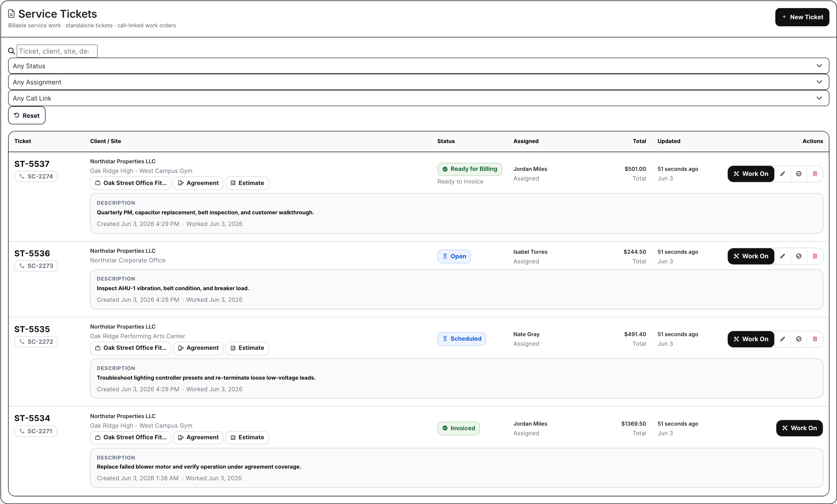The width and height of the screenshot is (837, 504).
Task: Open linked call SC-2273
Action: click(x=36, y=266)
